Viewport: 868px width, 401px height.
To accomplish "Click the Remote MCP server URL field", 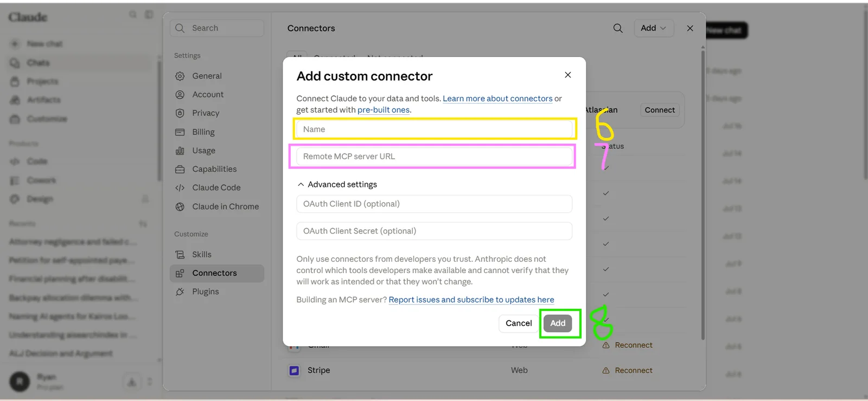I will tap(434, 157).
